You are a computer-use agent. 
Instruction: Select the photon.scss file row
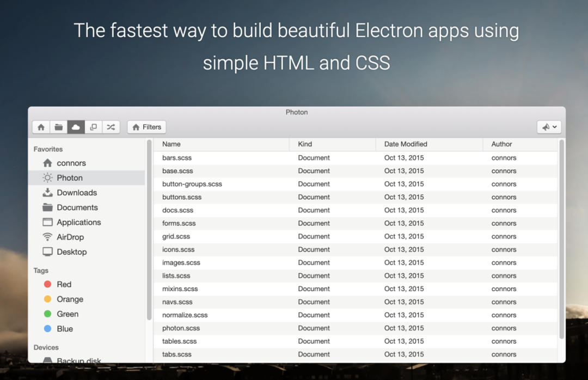[355, 328]
